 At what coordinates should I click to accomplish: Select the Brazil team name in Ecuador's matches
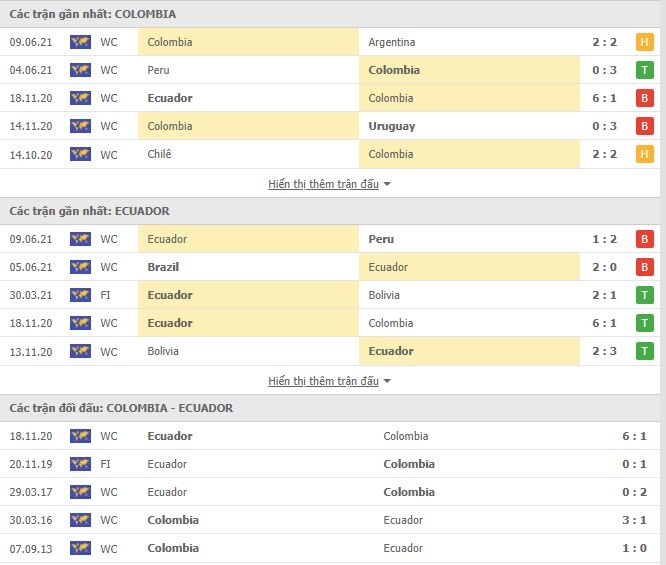pyautogui.click(x=163, y=267)
